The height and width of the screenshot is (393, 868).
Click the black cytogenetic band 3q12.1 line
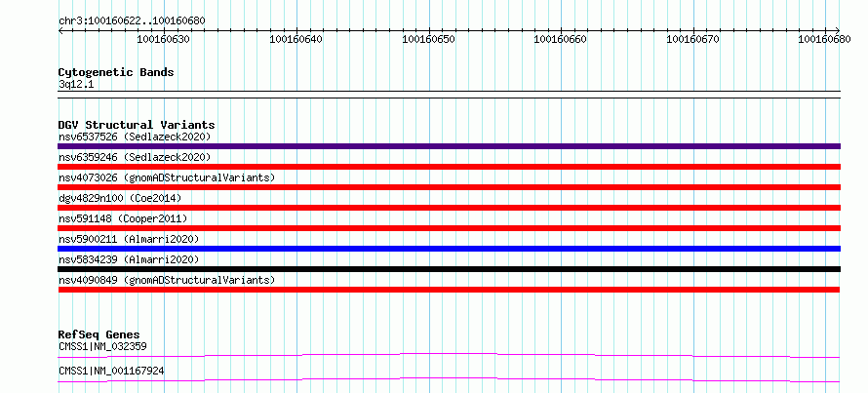click(449, 95)
